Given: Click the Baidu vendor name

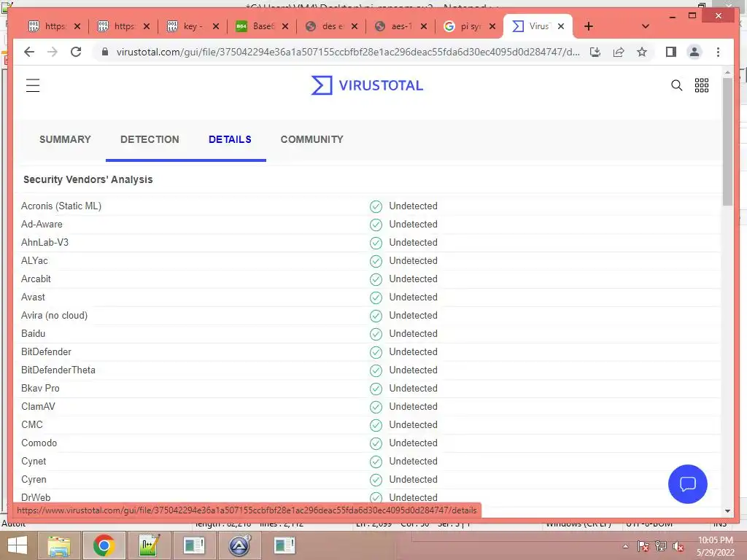Looking at the screenshot, I should click(x=33, y=334).
